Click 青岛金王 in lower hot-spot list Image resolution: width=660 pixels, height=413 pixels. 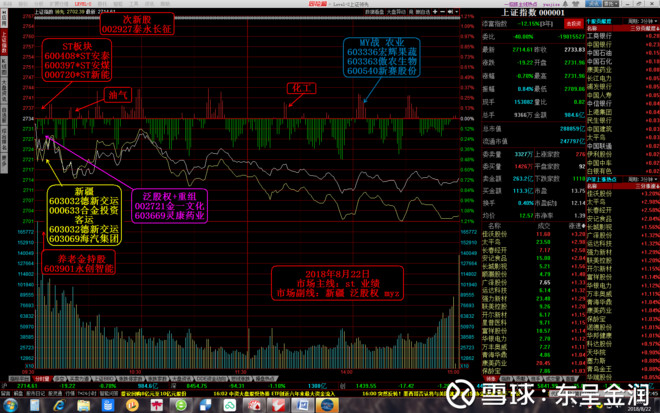point(599,369)
